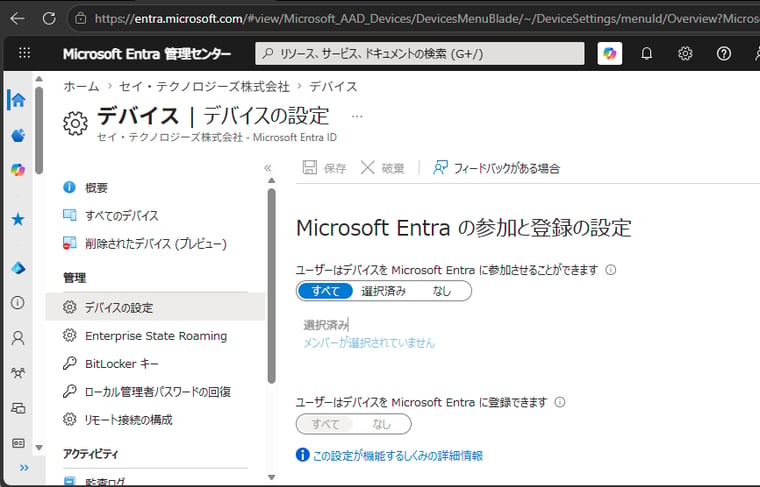
Task: Open notifications bell
Action: point(647,53)
